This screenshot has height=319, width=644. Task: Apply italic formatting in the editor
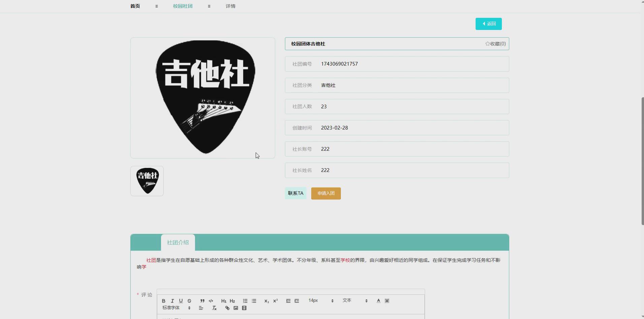tap(172, 301)
